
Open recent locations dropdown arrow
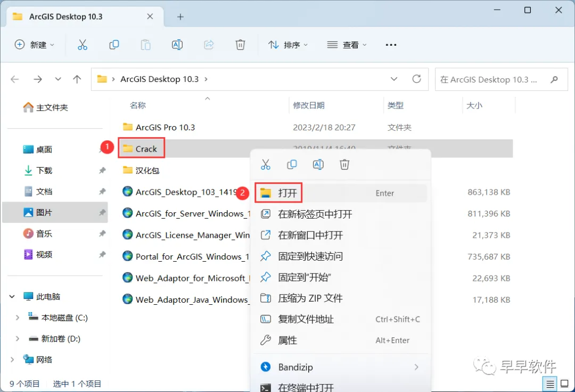[x=57, y=79]
